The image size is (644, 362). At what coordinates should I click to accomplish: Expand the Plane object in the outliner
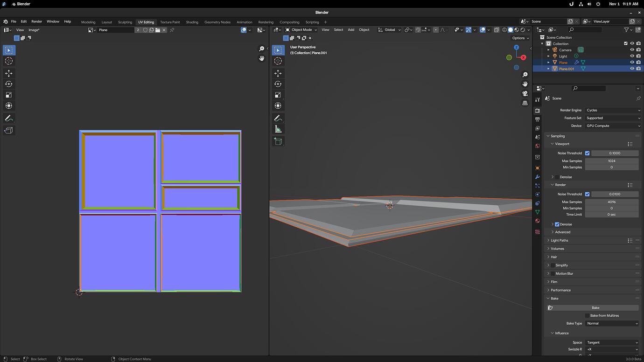(548, 63)
